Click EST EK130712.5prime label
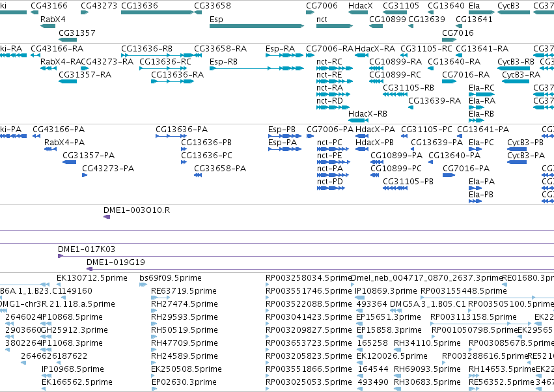Image resolution: width=554 pixels, height=392 pixels. tap(92, 278)
